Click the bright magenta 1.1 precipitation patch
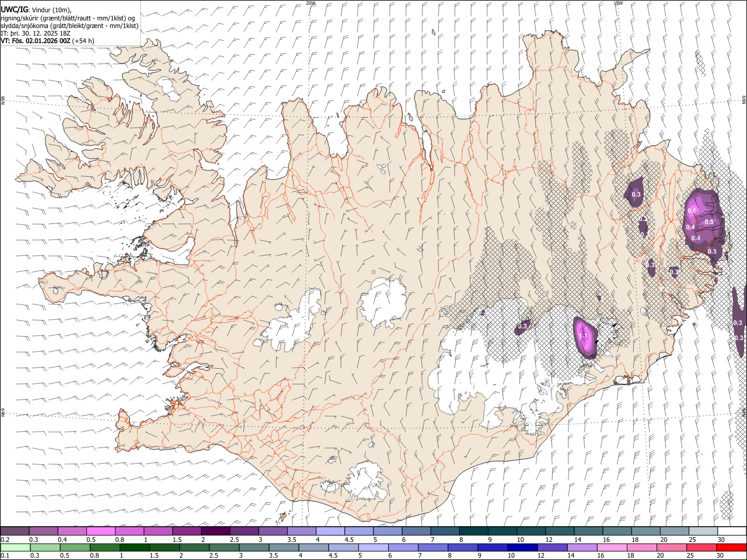Viewport: 747px width, 560px height. coord(585,337)
